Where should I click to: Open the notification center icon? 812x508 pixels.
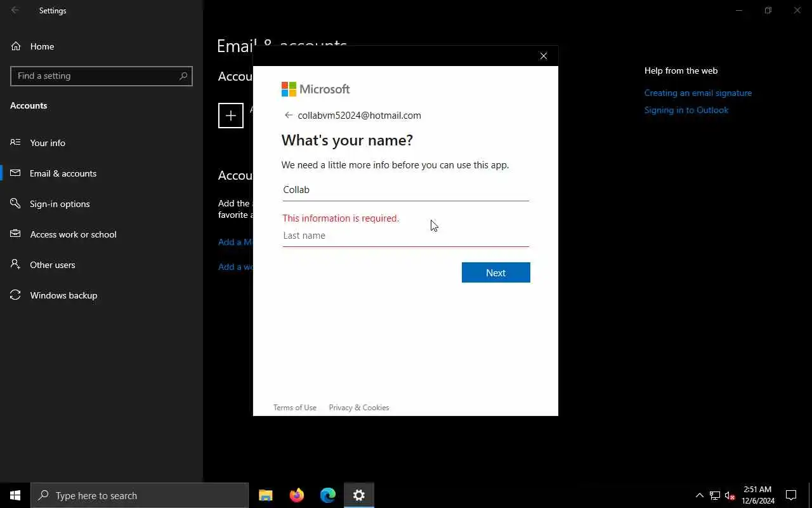coord(791,495)
